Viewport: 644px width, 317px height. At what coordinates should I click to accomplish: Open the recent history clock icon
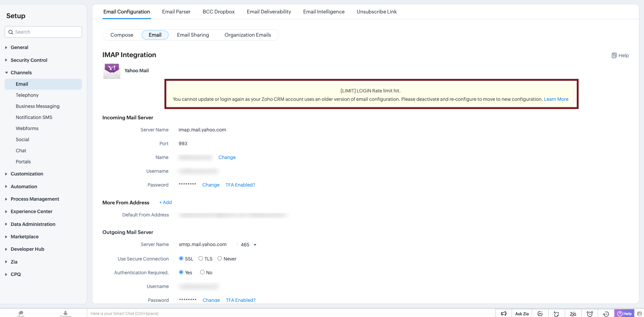[606, 314]
